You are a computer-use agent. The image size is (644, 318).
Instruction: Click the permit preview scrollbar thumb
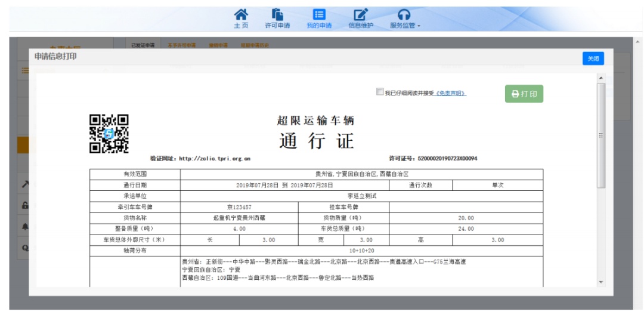tap(600, 134)
